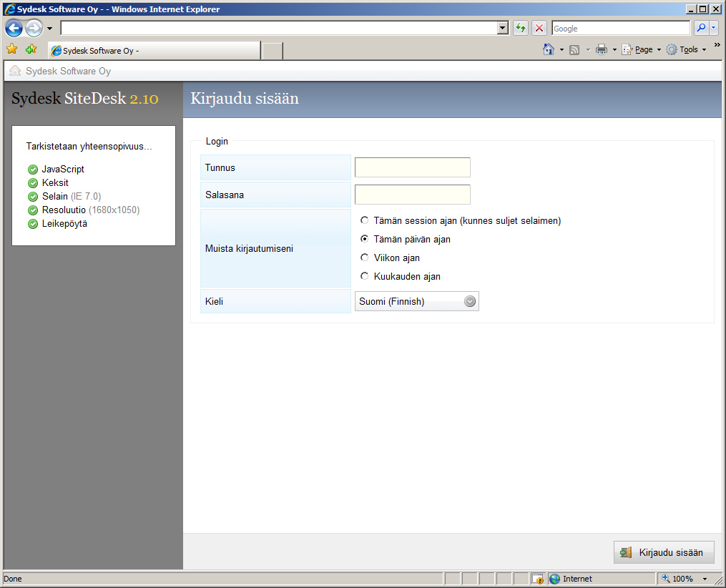The height and width of the screenshot is (588, 726).
Task: Open a new blank tab
Action: pos(273,51)
